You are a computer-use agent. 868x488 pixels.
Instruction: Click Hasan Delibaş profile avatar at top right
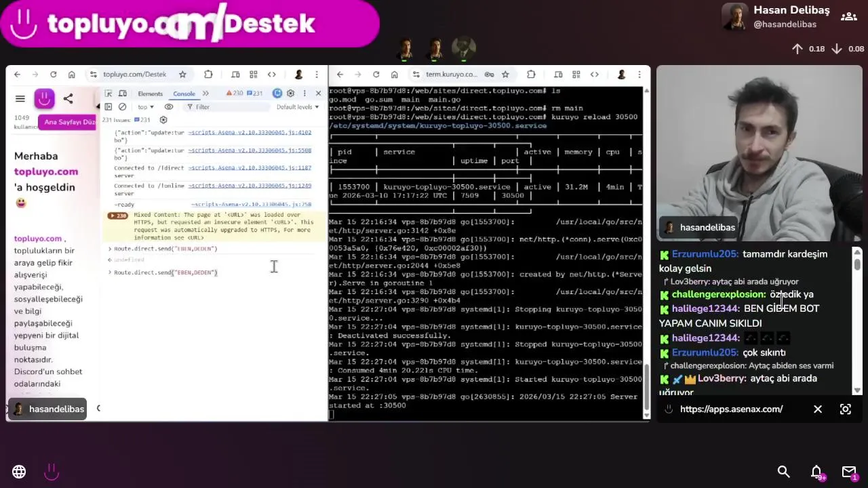click(735, 17)
